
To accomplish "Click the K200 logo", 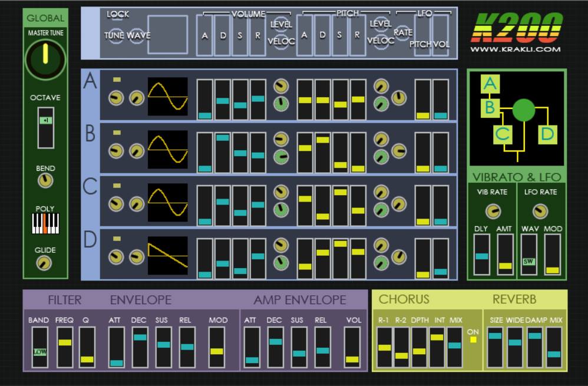I will click(517, 27).
